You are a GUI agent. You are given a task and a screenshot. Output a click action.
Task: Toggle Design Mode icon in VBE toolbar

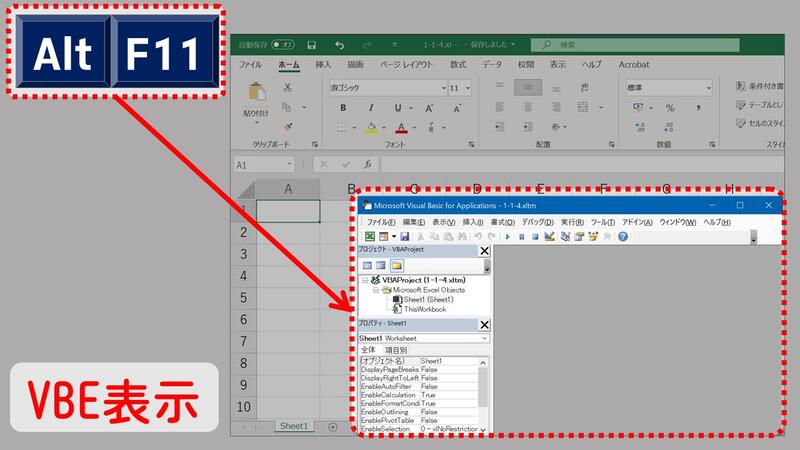tap(549, 236)
